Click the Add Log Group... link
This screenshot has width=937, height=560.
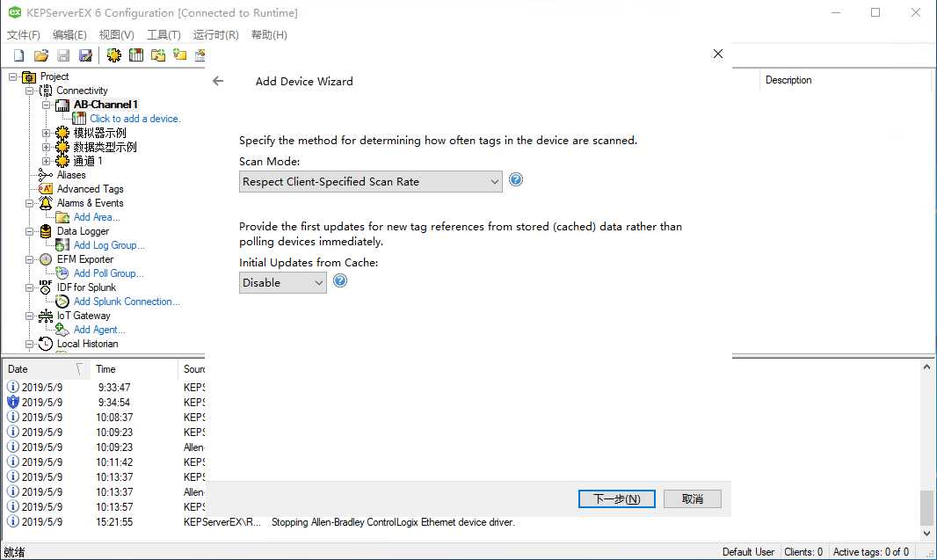pos(109,245)
